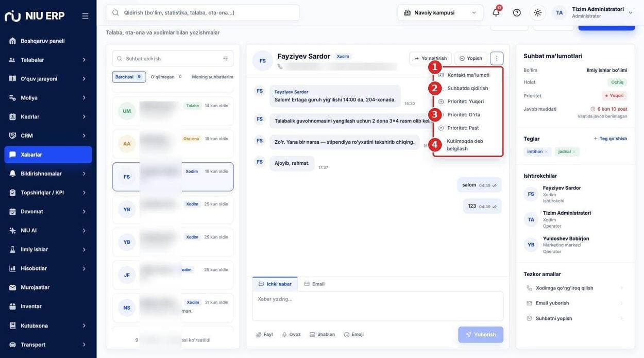Screen dimensions: 644x358
Task: Expand the Topshiriqlar / KPI section
Action: click(x=48, y=193)
